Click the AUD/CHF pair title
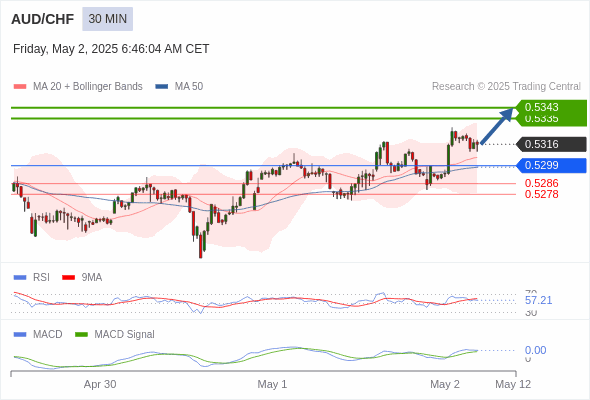This screenshot has height=400, width=590. (43, 19)
